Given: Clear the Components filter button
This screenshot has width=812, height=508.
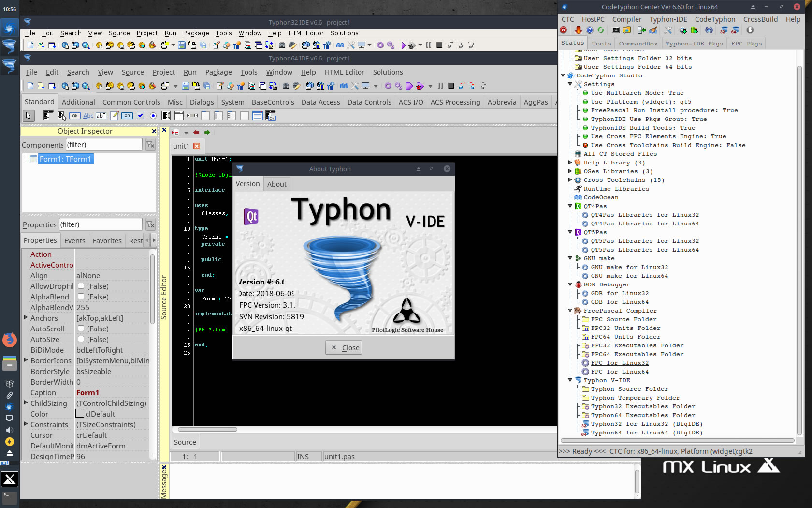Looking at the screenshot, I should (150, 145).
